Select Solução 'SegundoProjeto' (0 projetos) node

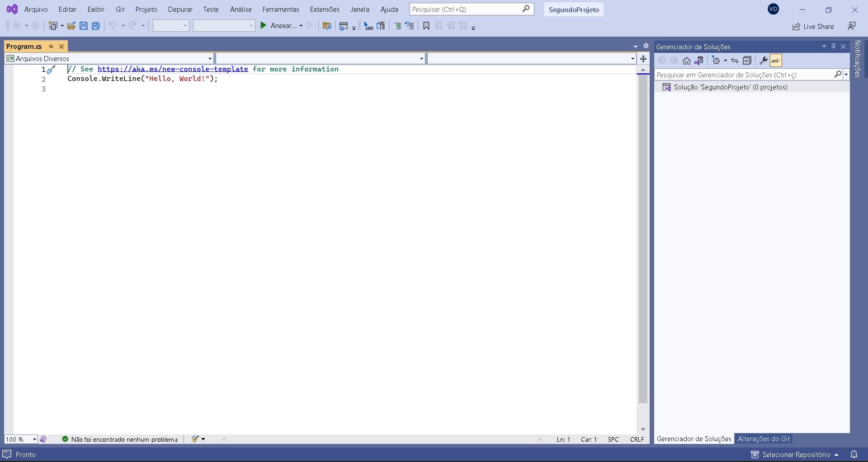coord(731,87)
